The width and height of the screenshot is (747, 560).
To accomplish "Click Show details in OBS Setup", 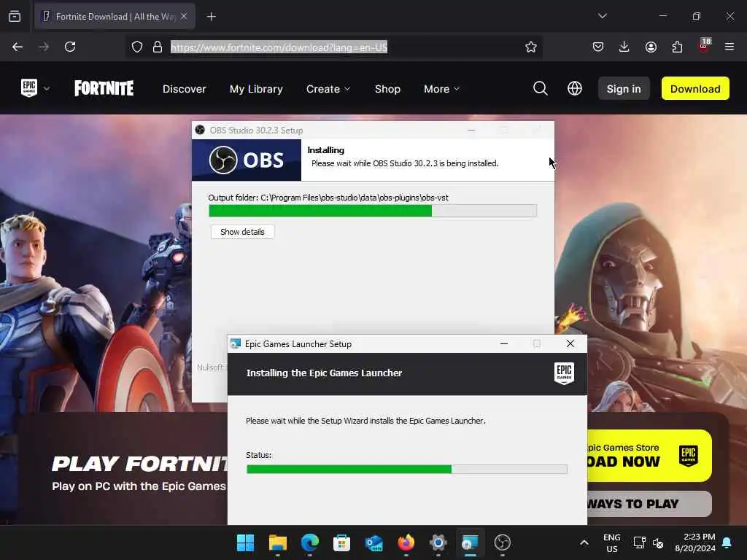I will point(242,232).
